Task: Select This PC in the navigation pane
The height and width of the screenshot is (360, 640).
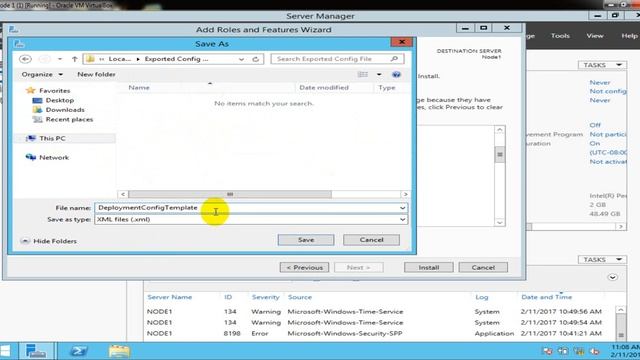Action: pos(52,138)
